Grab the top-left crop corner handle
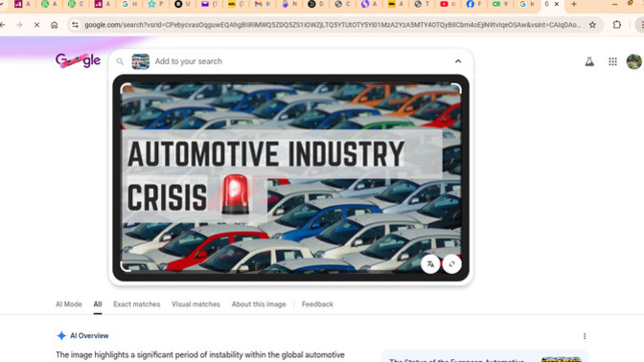 click(126, 88)
